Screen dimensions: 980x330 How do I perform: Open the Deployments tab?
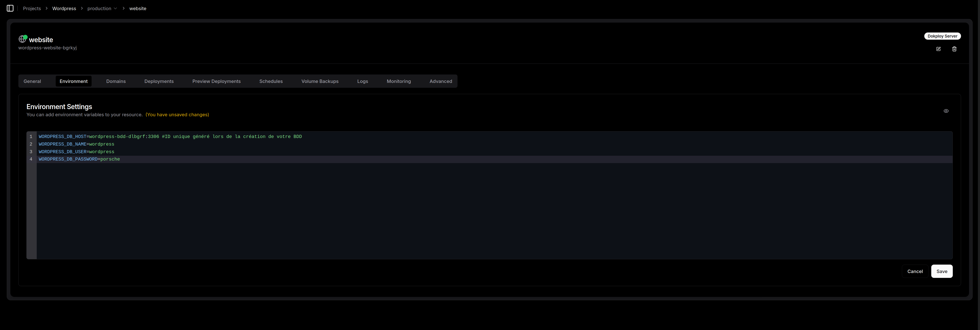pyautogui.click(x=159, y=81)
